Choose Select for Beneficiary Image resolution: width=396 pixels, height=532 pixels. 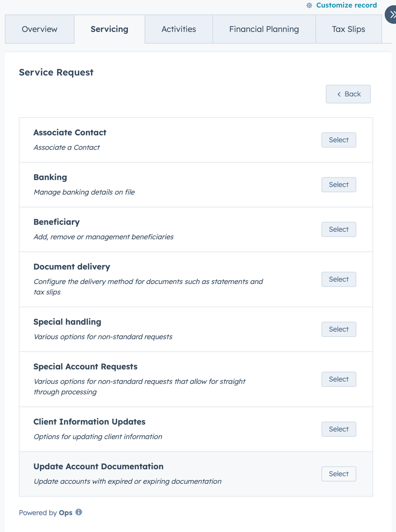[x=338, y=230]
